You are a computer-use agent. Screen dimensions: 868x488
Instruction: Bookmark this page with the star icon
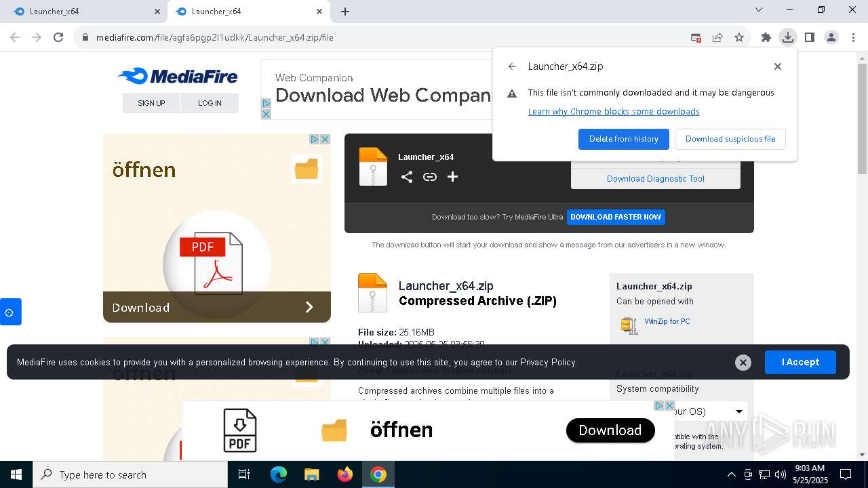[x=739, y=38]
